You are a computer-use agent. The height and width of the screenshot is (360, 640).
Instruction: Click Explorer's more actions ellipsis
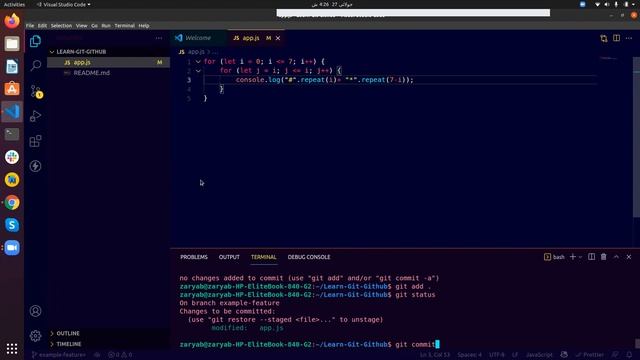(159, 38)
